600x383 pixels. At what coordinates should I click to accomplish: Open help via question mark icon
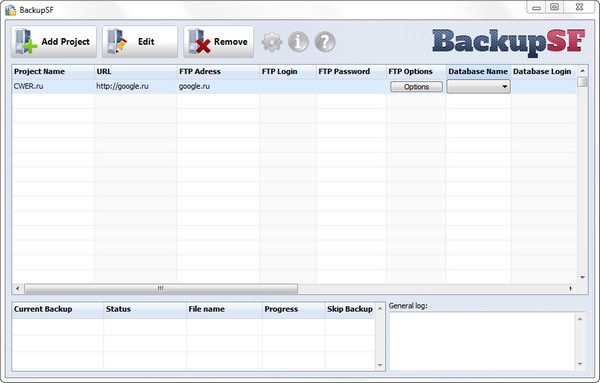[324, 42]
